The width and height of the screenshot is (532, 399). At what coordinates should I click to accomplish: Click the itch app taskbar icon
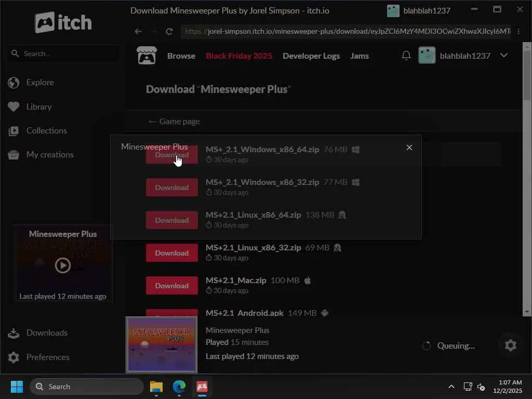[202, 387]
